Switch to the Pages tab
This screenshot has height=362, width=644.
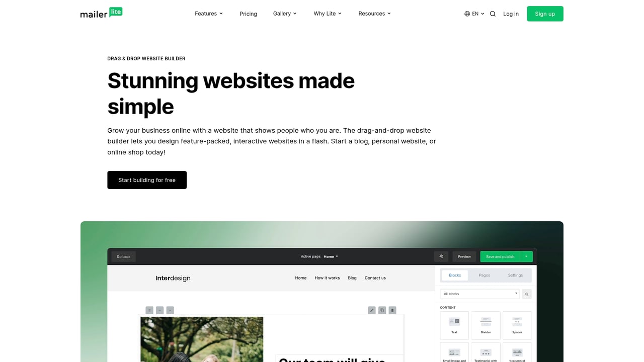(484, 275)
